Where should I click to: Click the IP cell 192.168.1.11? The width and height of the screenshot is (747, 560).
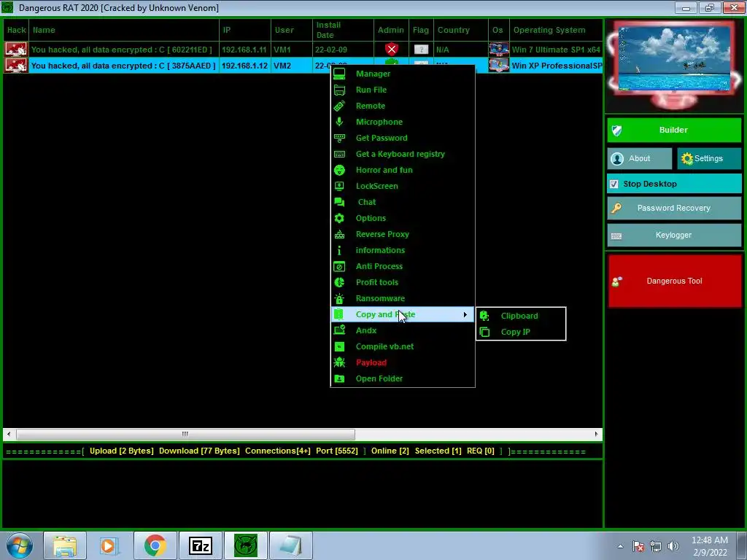tap(244, 50)
